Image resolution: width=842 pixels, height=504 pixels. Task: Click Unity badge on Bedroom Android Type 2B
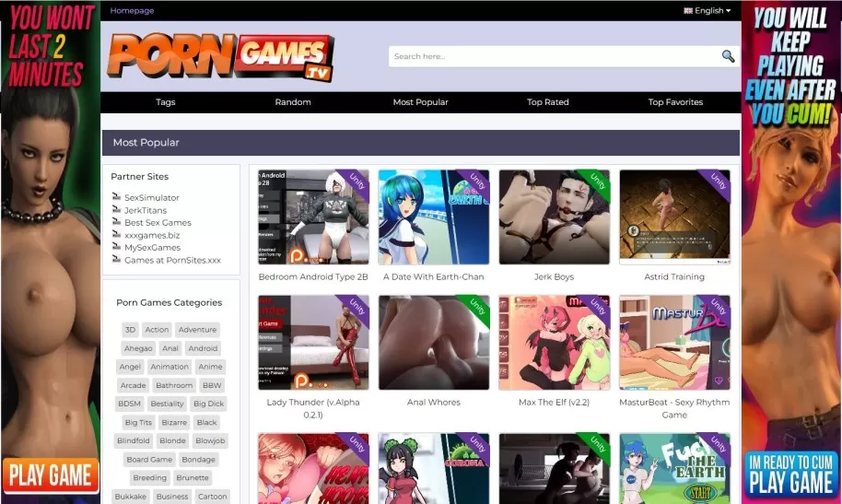356,183
